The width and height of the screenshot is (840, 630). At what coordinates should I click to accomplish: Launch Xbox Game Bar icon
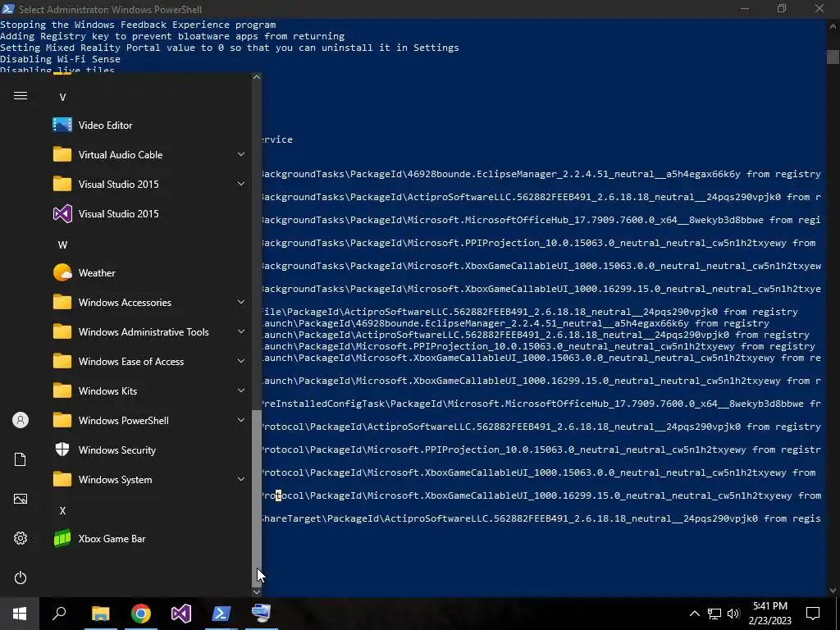[62, 538]
